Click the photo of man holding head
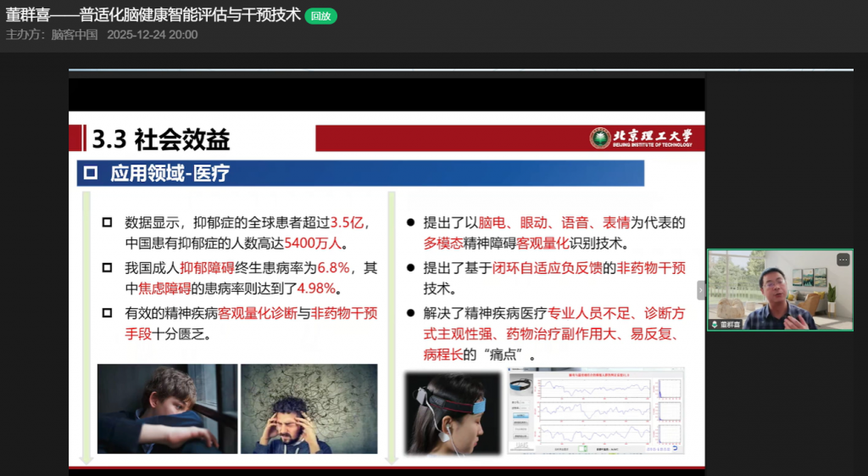 tap(309, 408)
